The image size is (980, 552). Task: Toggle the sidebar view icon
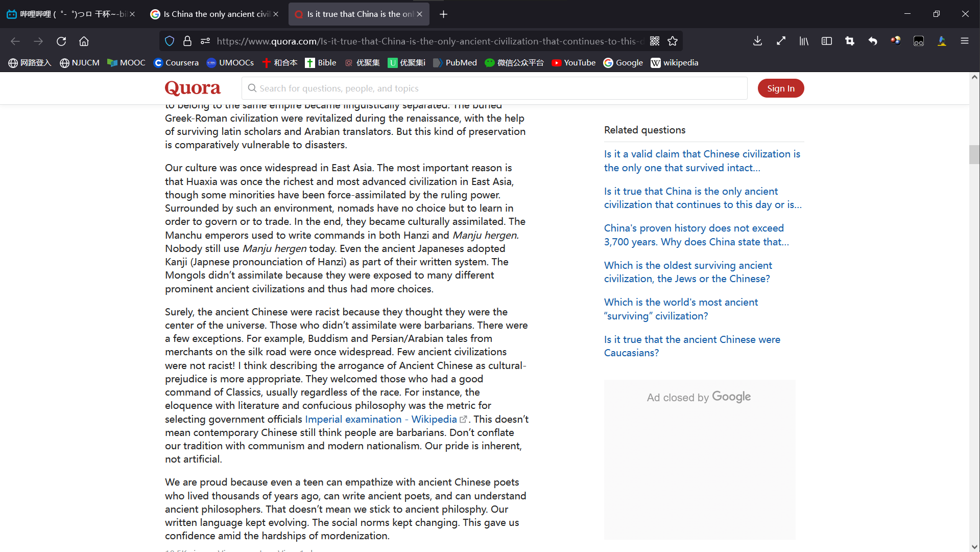(827, 41)
